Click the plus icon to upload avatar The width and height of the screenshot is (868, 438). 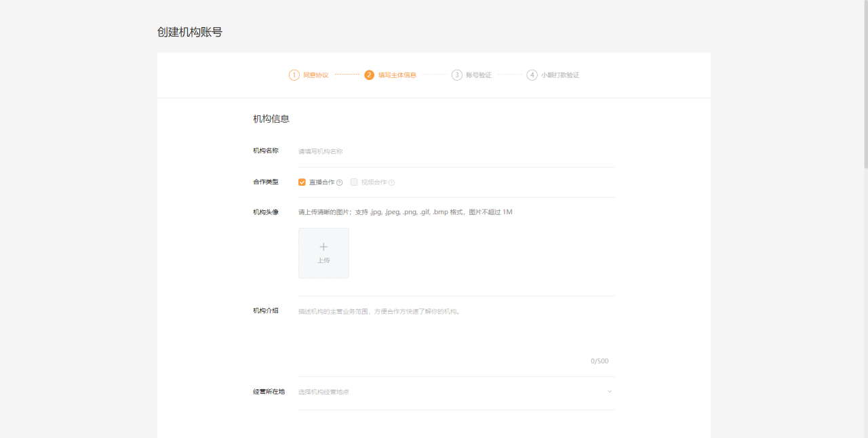323,247
